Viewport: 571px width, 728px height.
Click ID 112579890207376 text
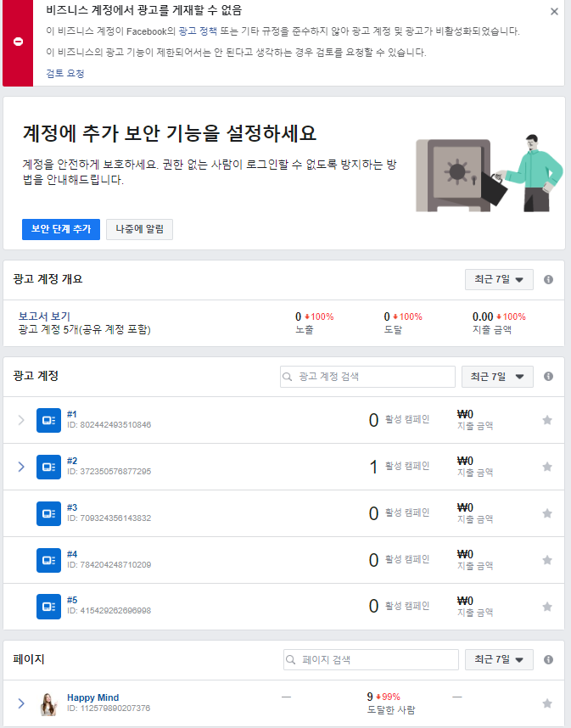109,708
